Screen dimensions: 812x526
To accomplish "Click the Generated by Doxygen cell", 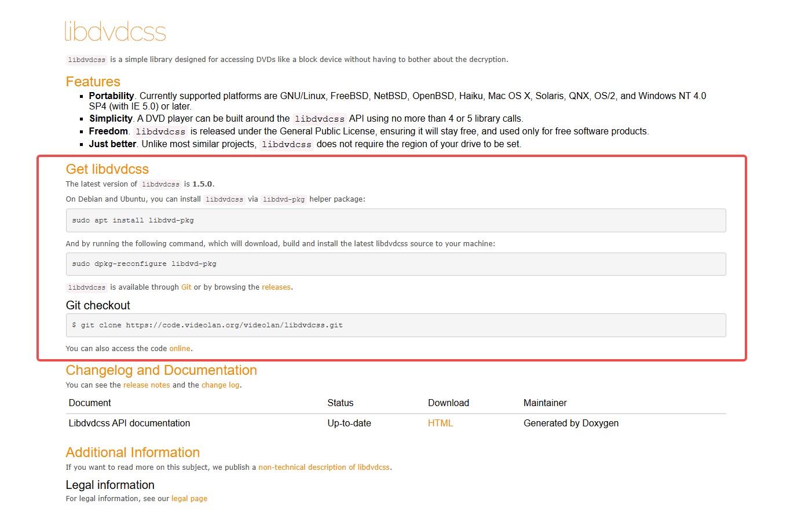I will coord(571,423).
